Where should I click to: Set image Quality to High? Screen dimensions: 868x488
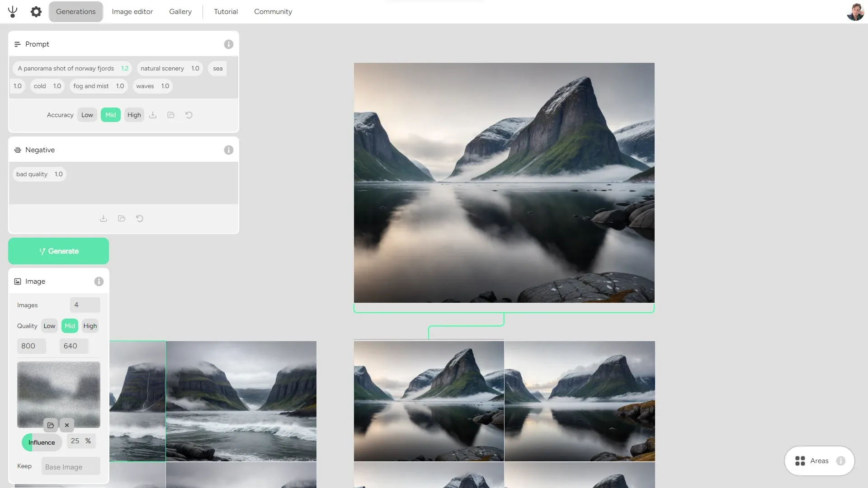click(90, 326)
